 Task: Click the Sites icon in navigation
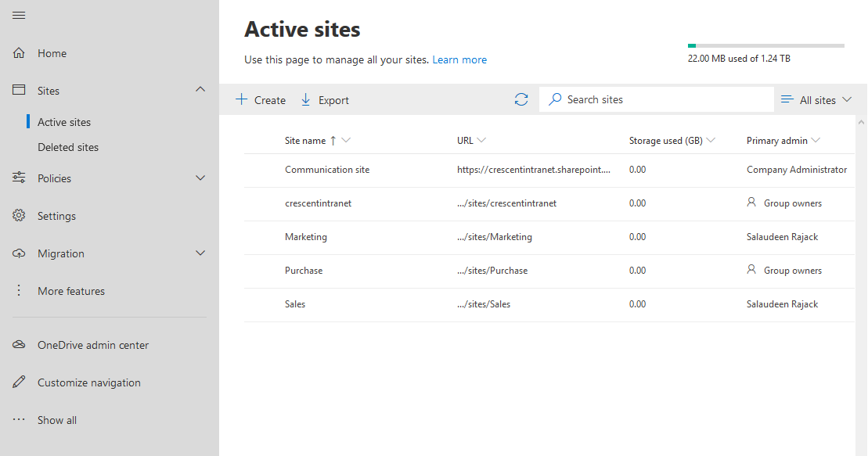19,90
